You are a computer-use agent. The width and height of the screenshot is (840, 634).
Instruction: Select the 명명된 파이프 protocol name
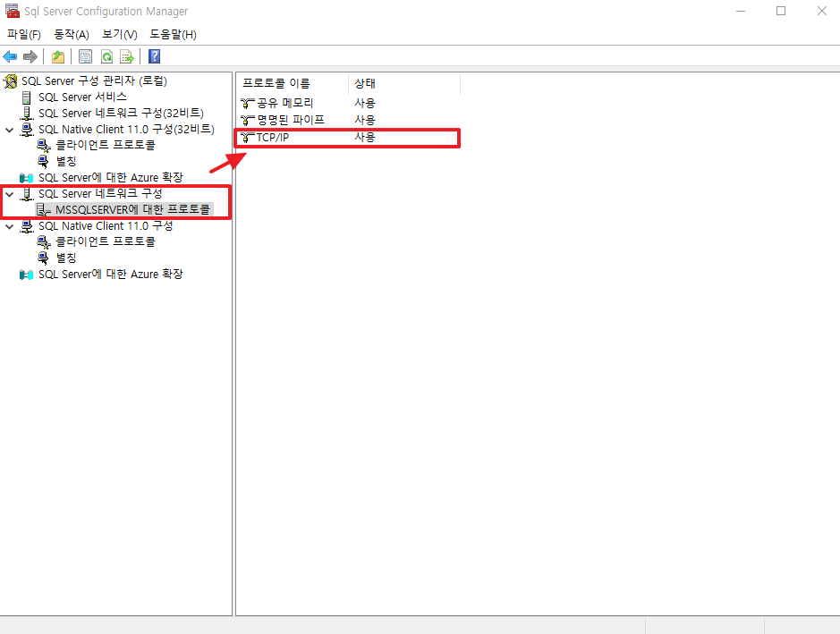pos(291,120)
